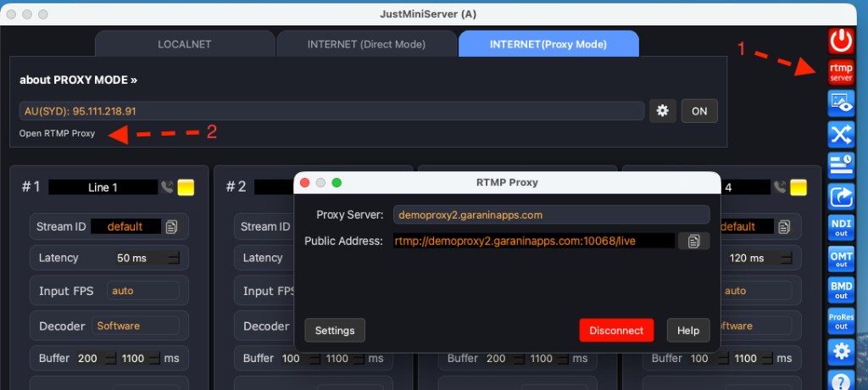Open Decoder dropdown on line #1

pos(136,326)
